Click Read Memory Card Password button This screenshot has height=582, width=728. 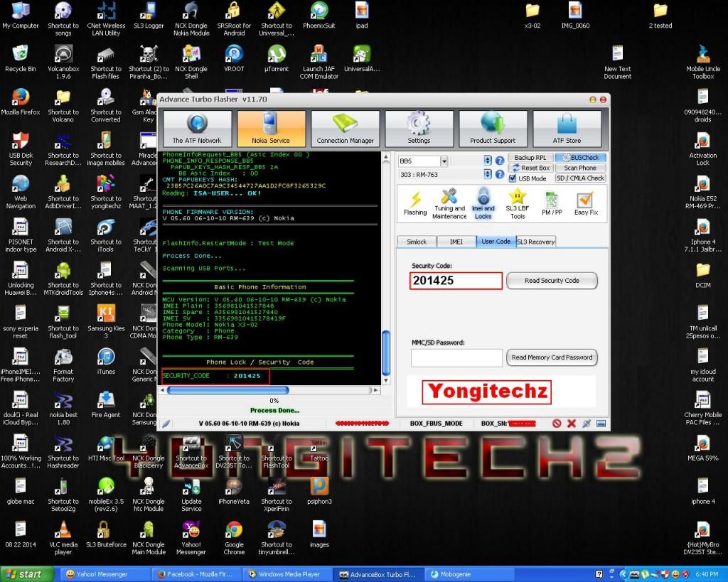[552, 357]
